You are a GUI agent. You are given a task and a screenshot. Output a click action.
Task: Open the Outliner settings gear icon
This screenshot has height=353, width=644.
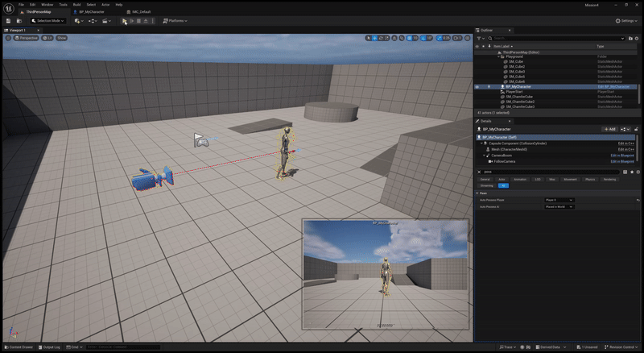click(637, 38)
